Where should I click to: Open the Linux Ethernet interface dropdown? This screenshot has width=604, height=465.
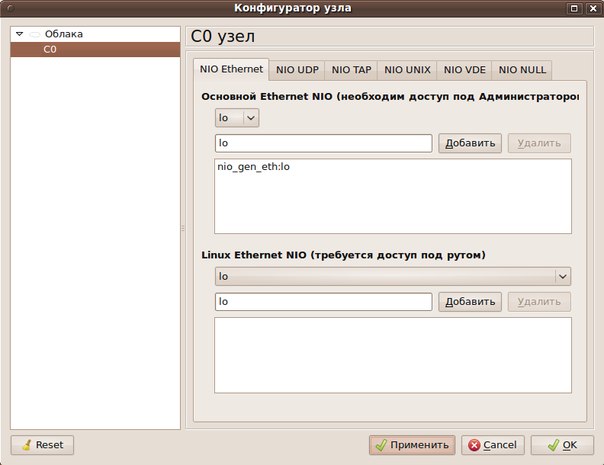(393, 277)
